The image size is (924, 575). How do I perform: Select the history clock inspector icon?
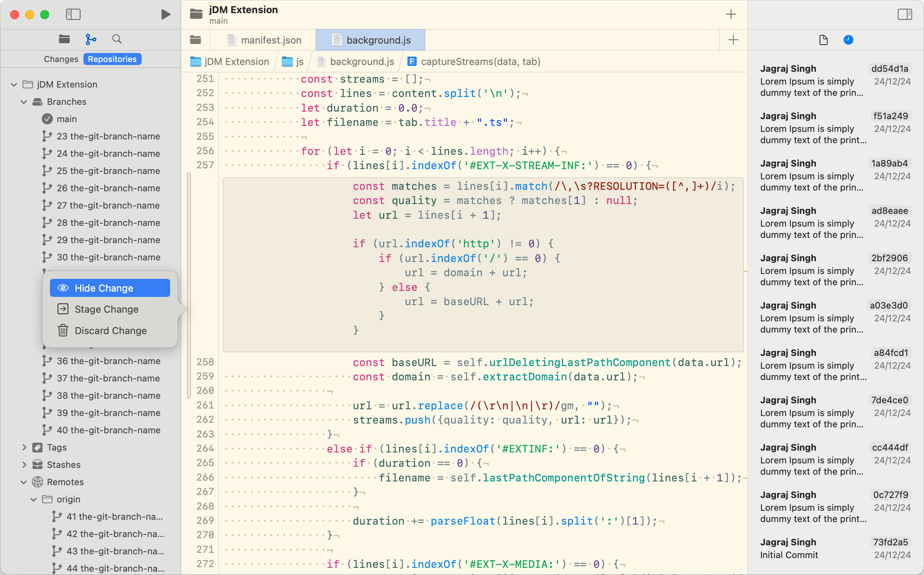848,40
